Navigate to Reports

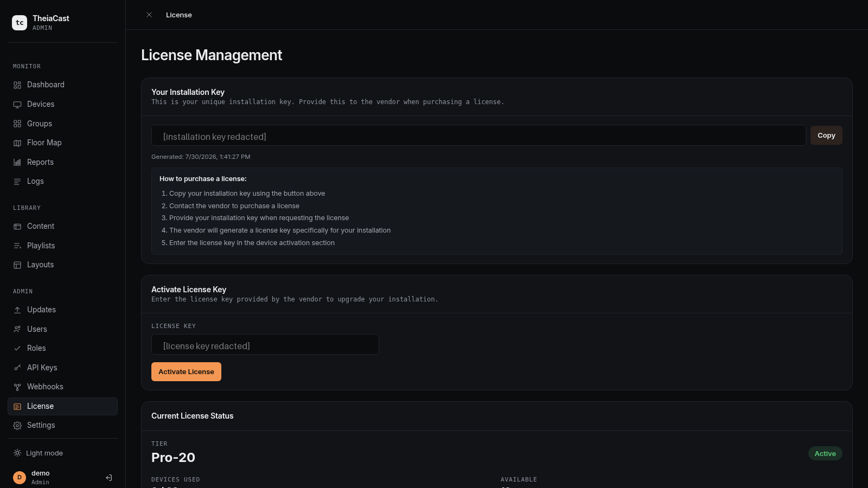coord(62,162)
